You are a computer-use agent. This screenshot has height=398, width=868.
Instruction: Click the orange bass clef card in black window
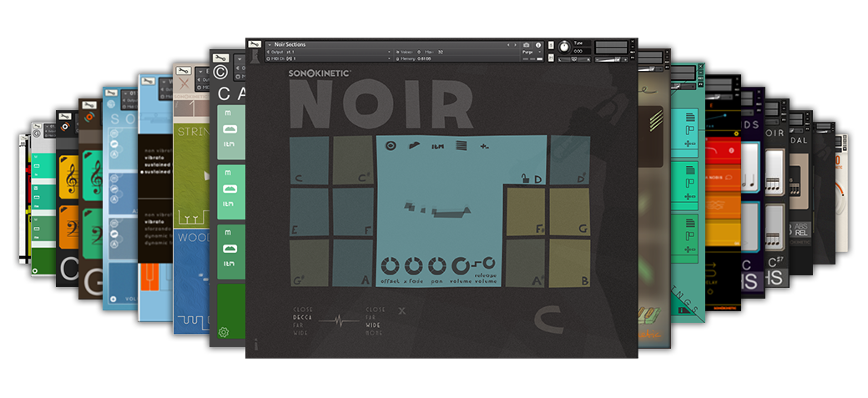point(69,227)
